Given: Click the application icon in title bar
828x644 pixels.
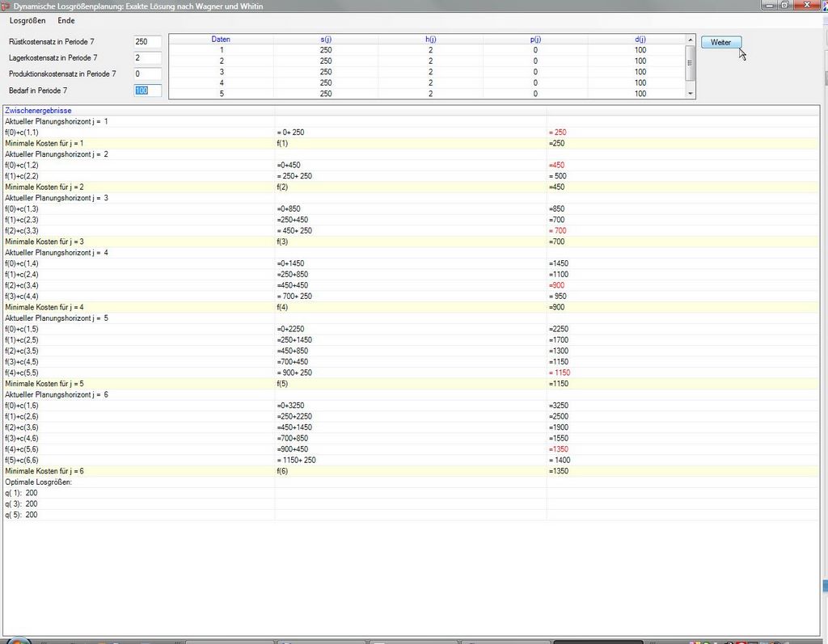Looking at the screenshot, I should 6,6.
